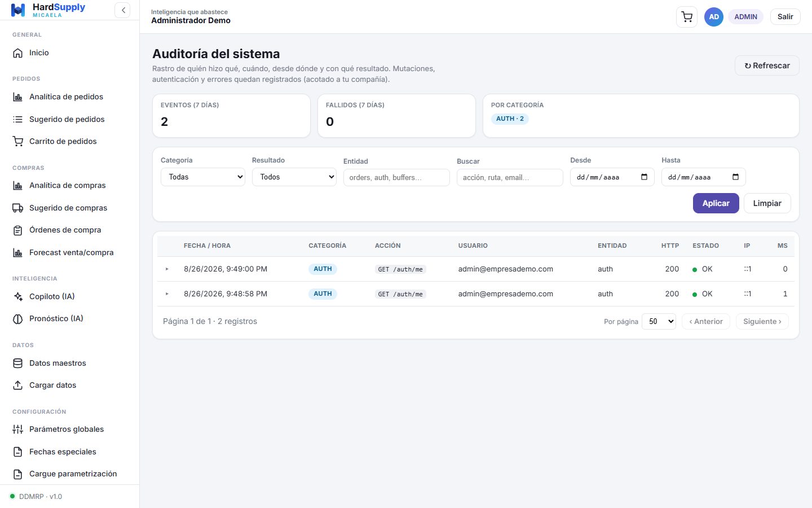Click the AD user avatar
The width and height of the screenshot is (812, 508).
(714, 16)
